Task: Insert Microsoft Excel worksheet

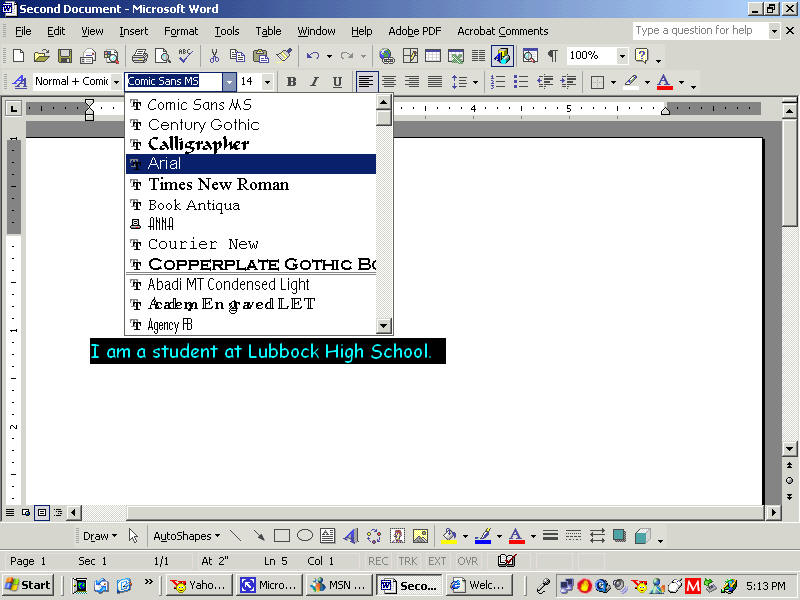Action: 456,56
